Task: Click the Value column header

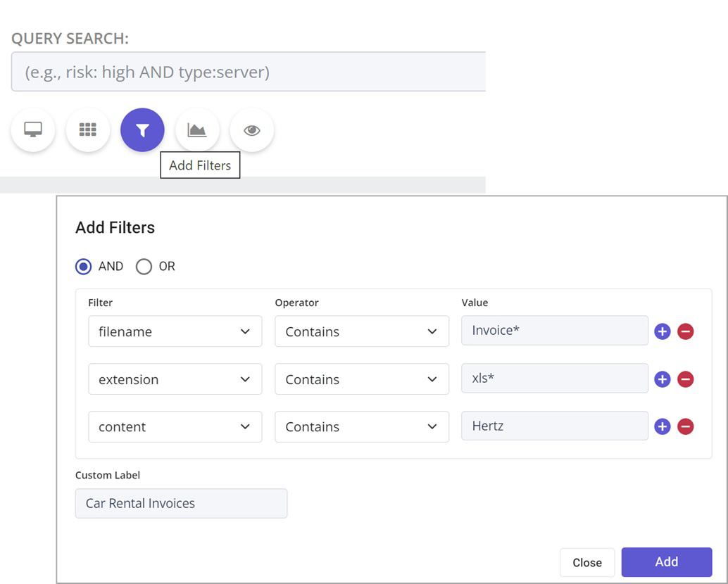Action: [475, 303]
